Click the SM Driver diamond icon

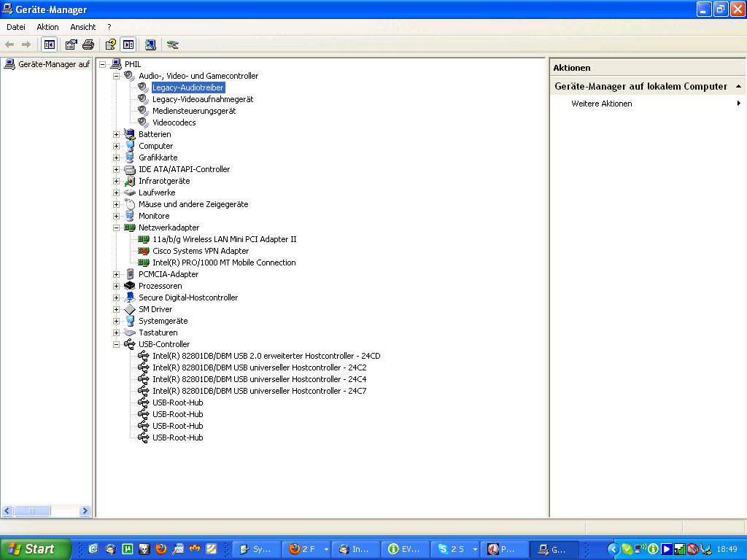(130, 309)
